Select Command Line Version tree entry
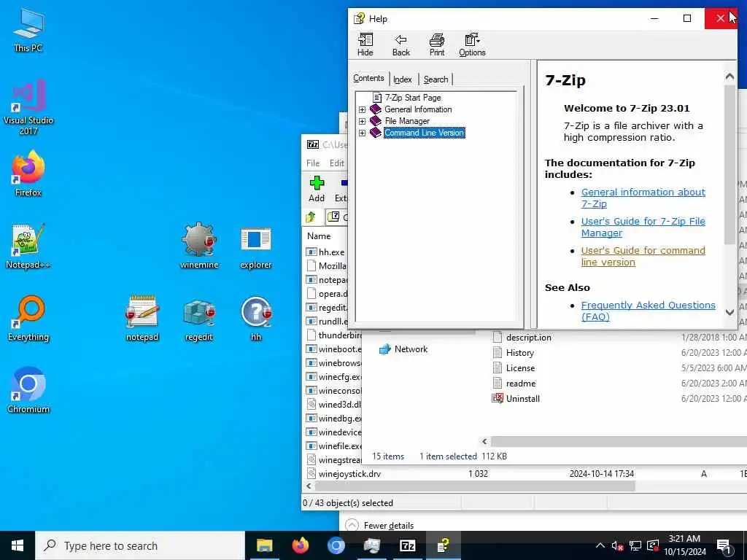Image resolution: width=747 pixels, height=560 pixels. pyautogui.click(x=424, y=133)
